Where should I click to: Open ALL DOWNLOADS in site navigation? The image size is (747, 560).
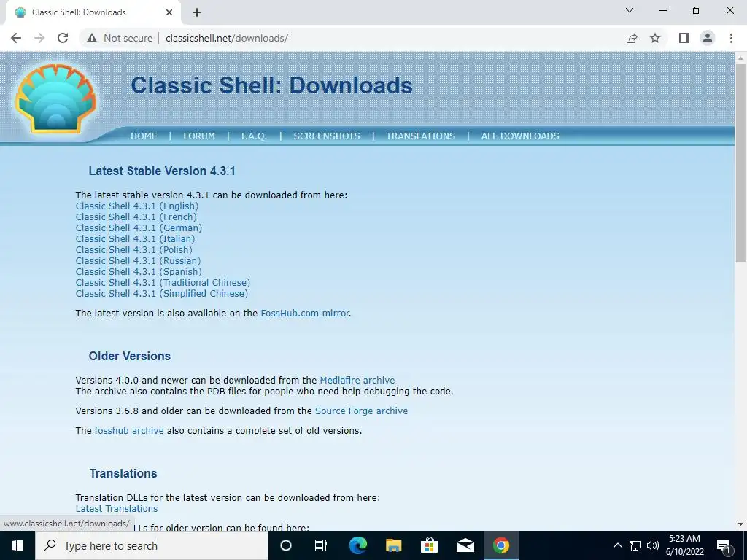tap(520, 136)
